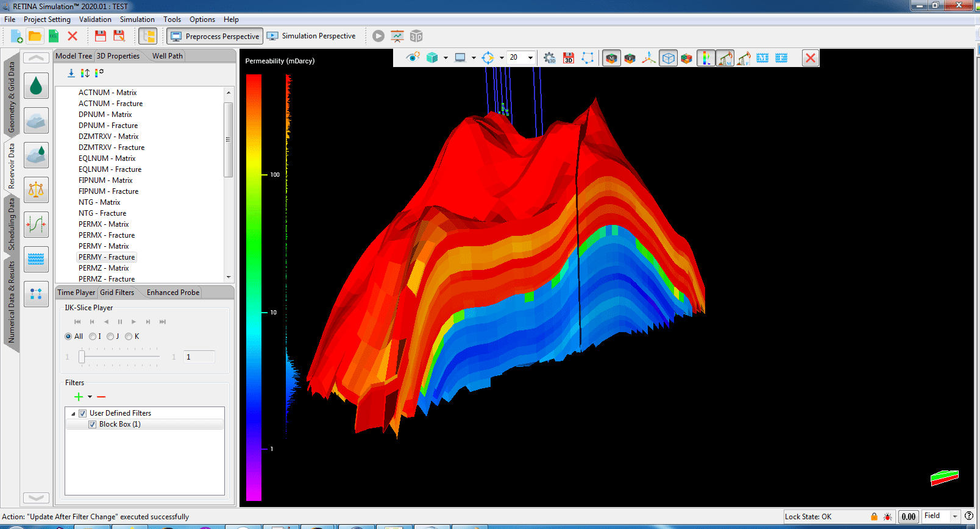The width and height of the screenshot is (980, 529).
Task: Open the dropdown showing value 20
Action: pyautogui.click(x=530, y=58)
